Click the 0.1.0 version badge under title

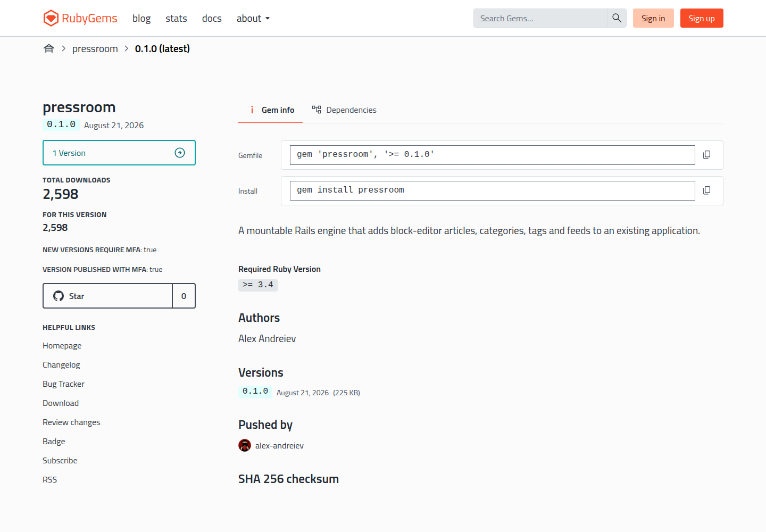coord(61,124)
